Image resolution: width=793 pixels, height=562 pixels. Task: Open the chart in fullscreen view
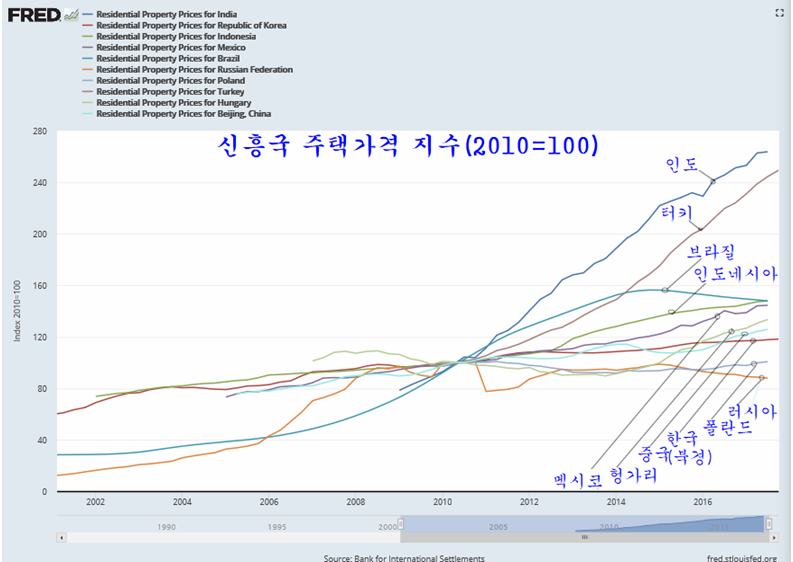[779, 13]
